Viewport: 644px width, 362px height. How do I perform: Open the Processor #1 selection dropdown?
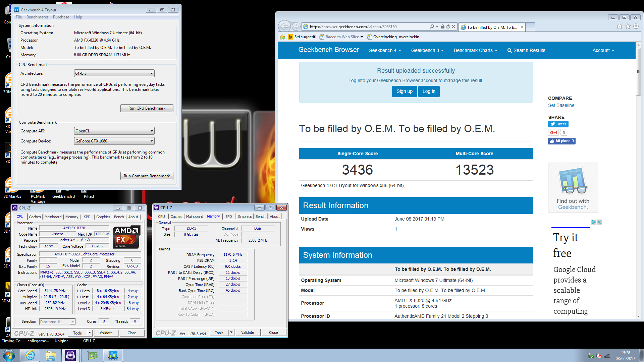coord(57,322)
